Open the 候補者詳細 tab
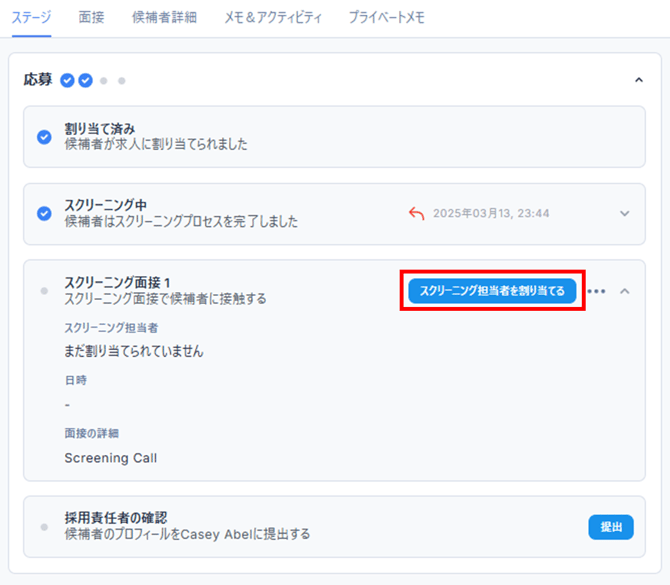Image resolution: width=670 pixels, height=585 pixels. [x=164, y=17]
